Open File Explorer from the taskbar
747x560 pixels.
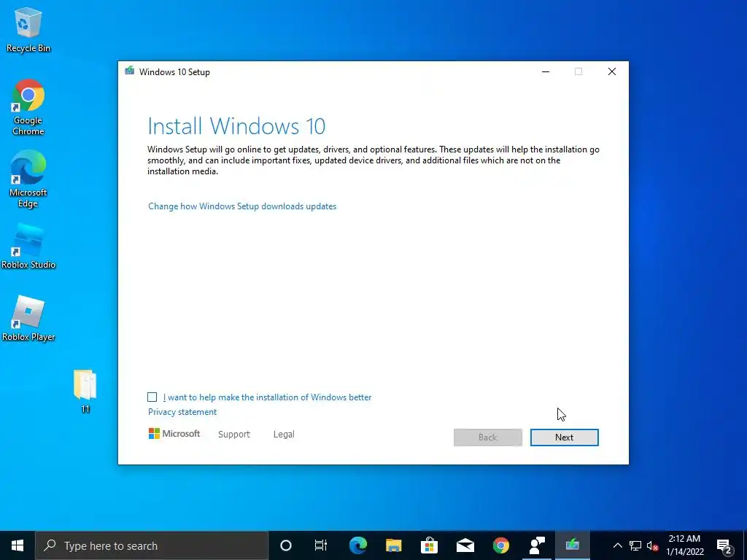click(393, 545)
